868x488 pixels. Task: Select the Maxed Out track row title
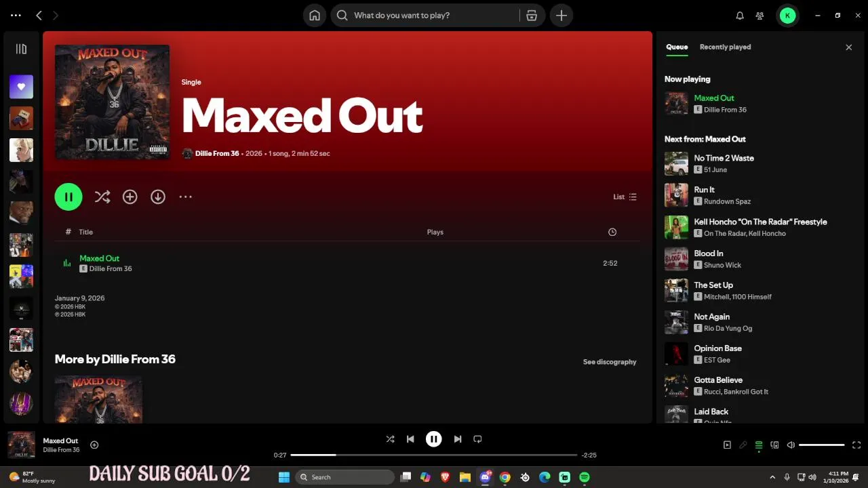point(99,258)
